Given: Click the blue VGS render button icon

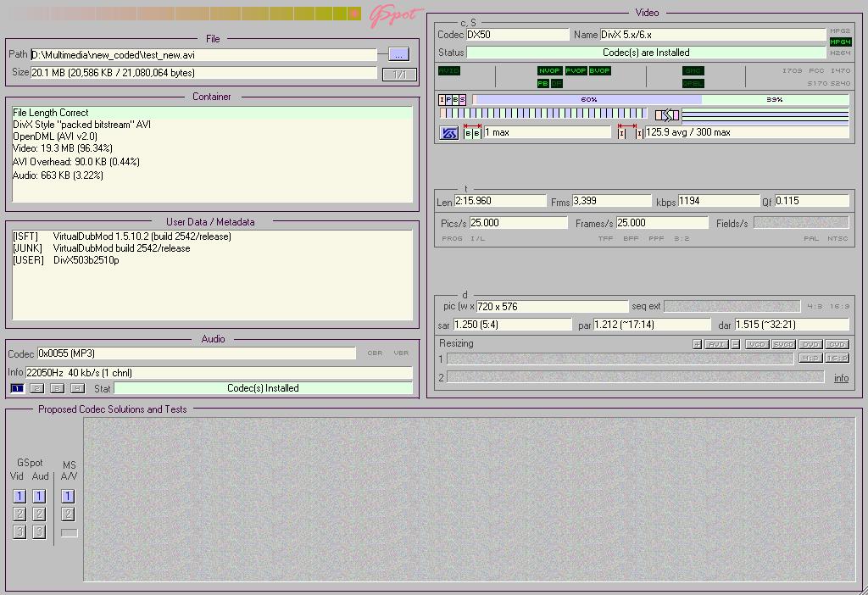Looking at the screenshot, I should coord(449,133).
